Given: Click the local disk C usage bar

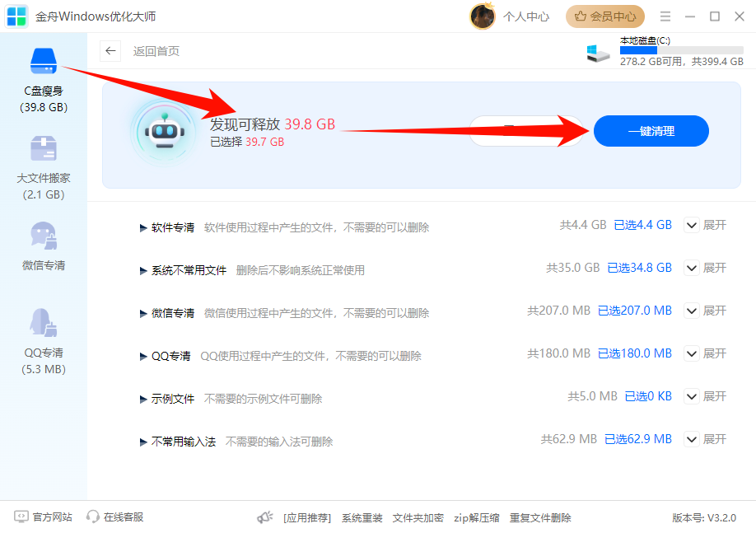Looking at the screenshot, I should pyautogui.click(x=681, y=50).
